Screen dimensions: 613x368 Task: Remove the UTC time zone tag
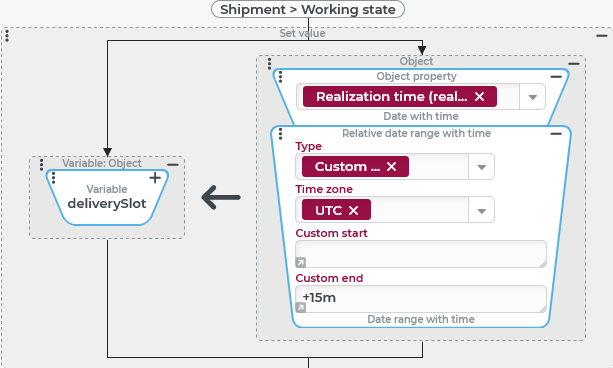point(353,210)
